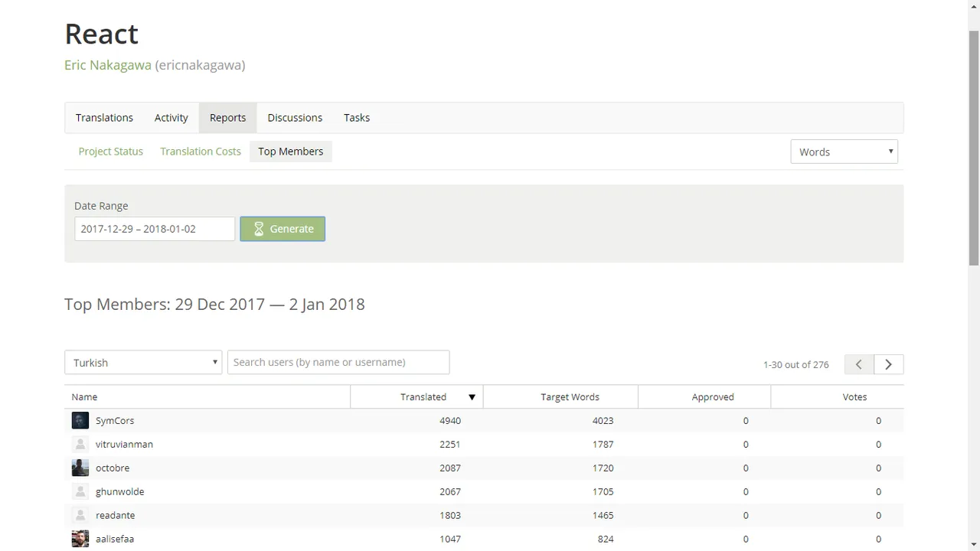Click ghunwolde placeholder avatar
Viewport: 980px width, 551px height.
click(80, 491)
